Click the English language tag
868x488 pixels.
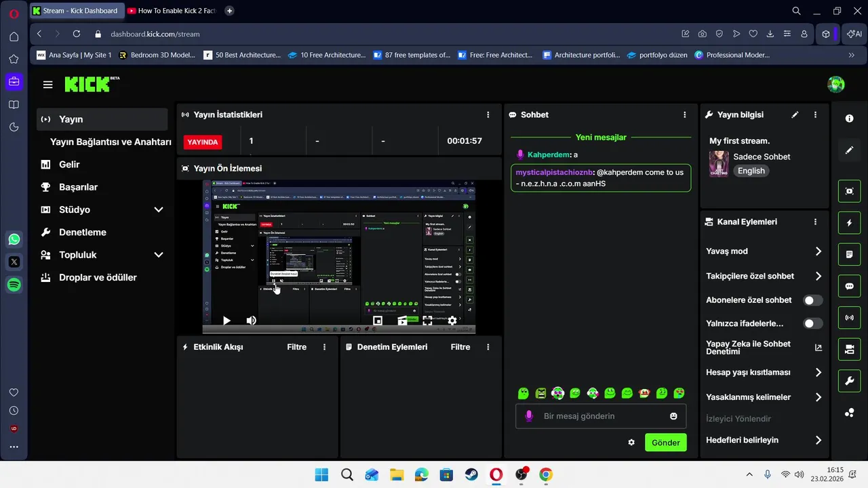click(x=751, y=171)
